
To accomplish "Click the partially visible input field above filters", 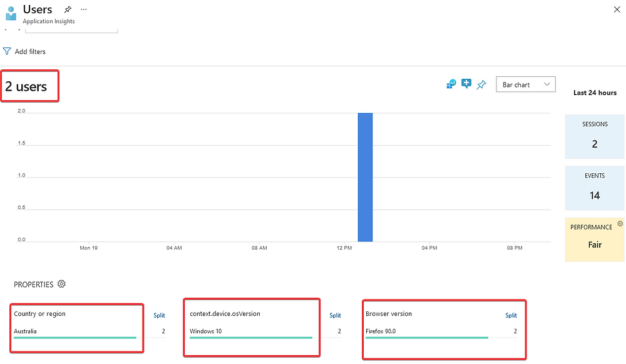I will point(71,30).
